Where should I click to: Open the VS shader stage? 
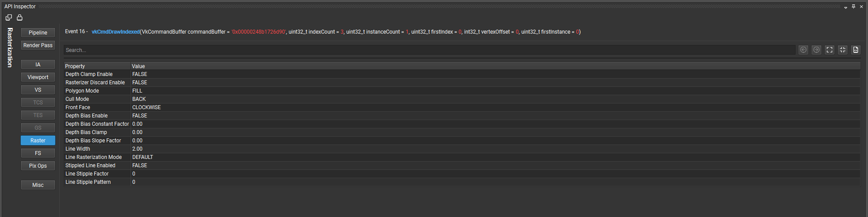pyautogui.click(x=38, y=90)
